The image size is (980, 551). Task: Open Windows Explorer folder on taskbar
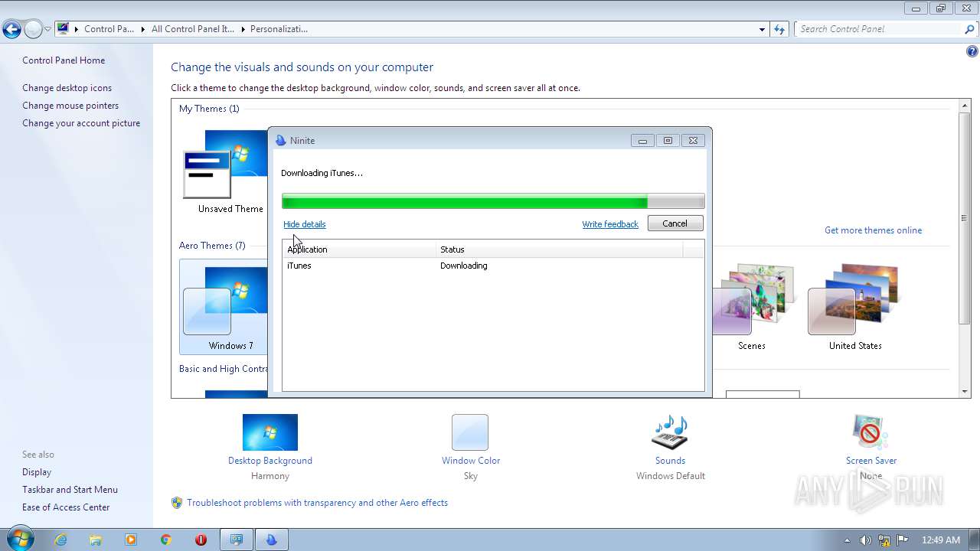click(96, 540)
